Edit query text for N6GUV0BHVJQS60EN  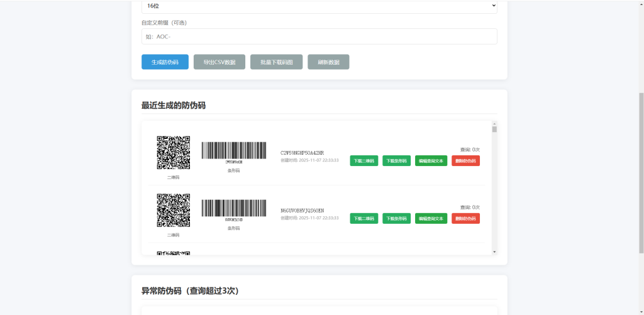(x=431, y=218)
